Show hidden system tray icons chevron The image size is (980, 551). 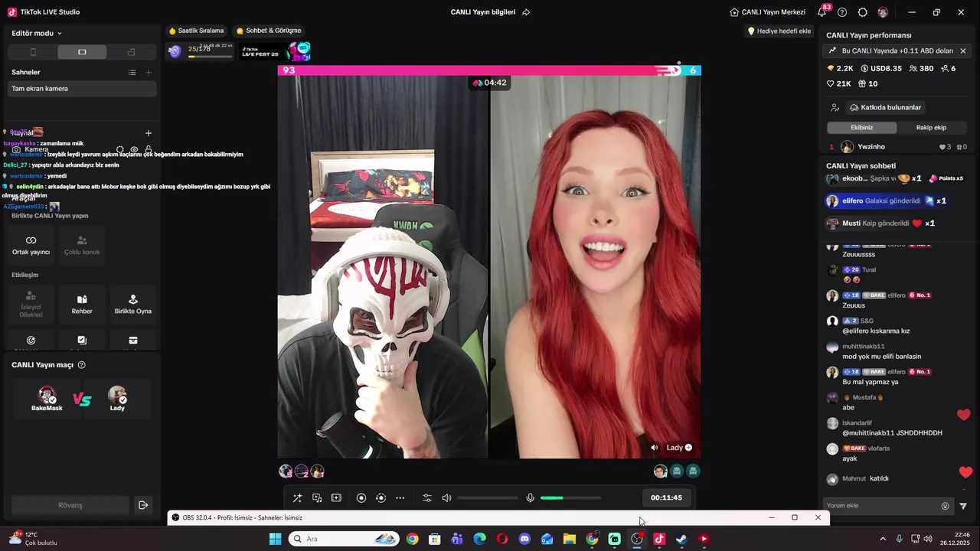tap(883, 539)
